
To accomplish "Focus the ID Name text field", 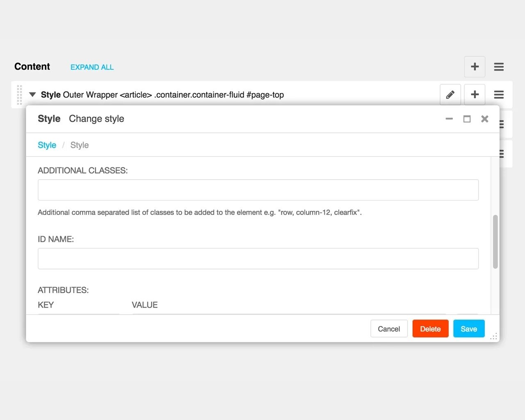I will 258,259.
